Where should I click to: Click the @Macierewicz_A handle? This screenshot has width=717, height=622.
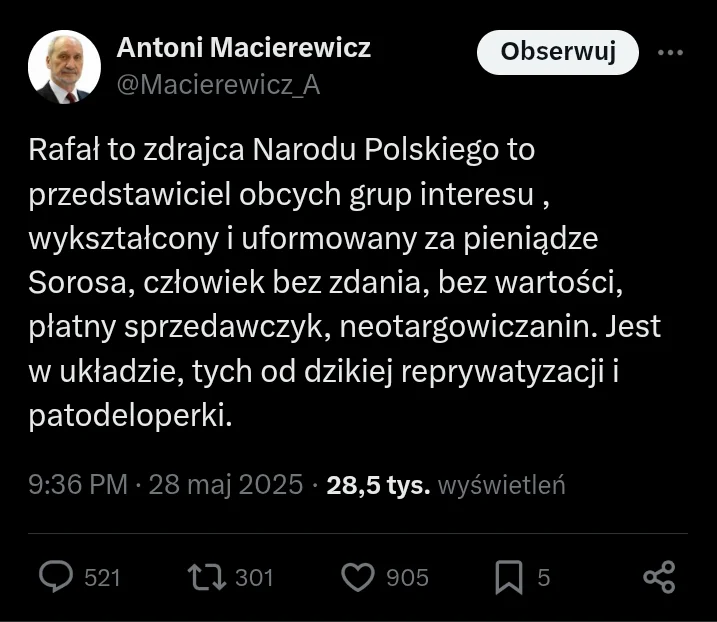(219, 85)
